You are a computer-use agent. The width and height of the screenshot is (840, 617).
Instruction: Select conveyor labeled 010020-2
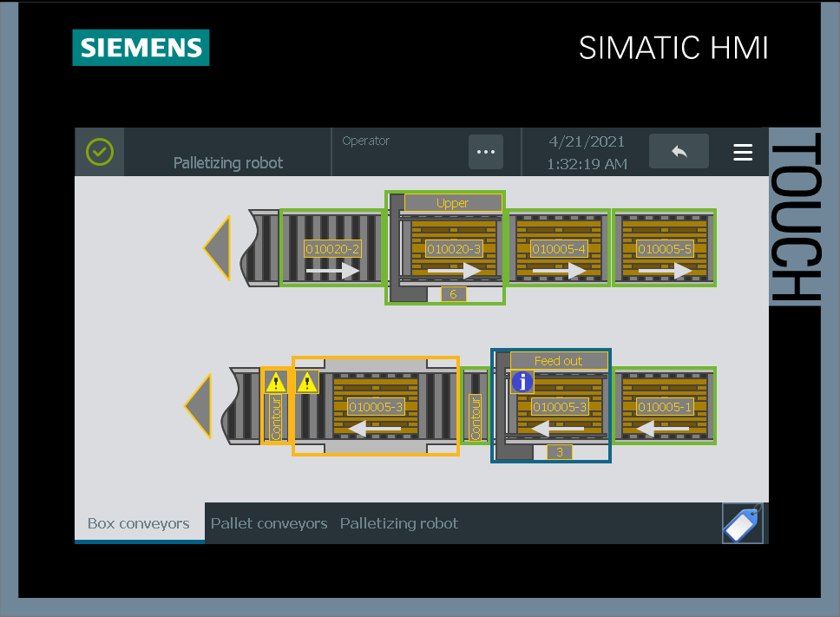[332, 249]
